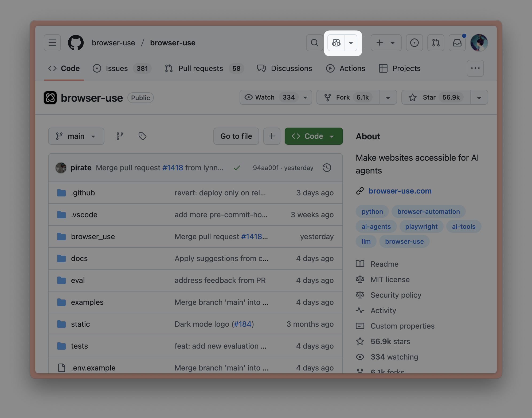
Task: Open the search magnifier button
Action: pos(315,43)
